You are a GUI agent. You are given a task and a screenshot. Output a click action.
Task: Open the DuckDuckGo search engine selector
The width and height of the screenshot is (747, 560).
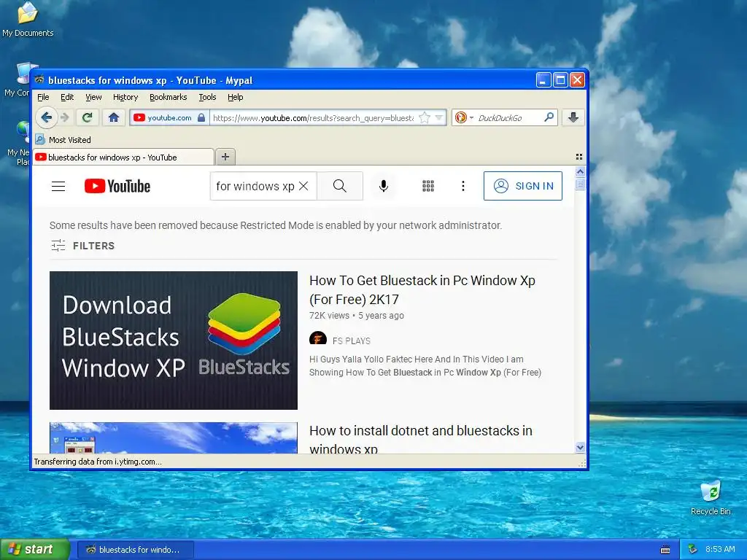click(464, 117)
